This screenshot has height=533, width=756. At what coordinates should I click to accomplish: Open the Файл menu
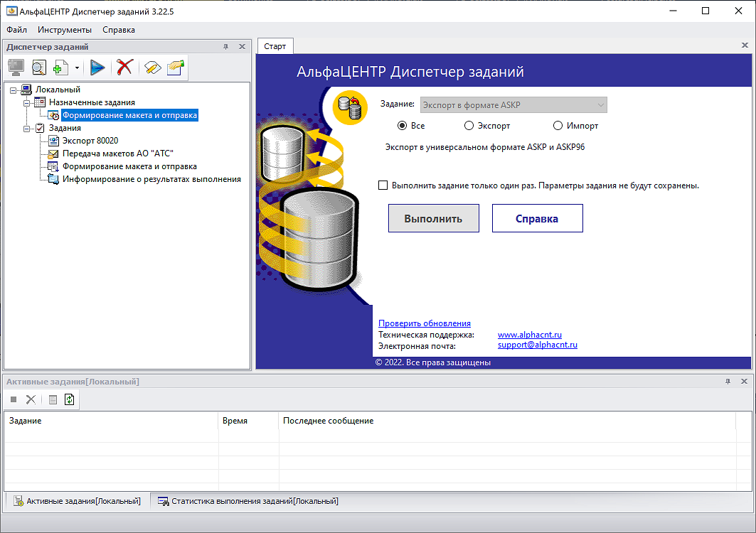point(17,30)
